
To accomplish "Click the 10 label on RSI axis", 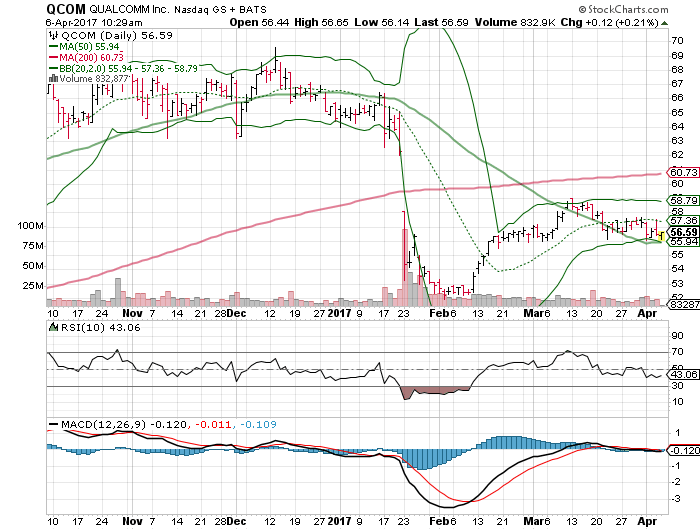I will click(x=677, y=401).
